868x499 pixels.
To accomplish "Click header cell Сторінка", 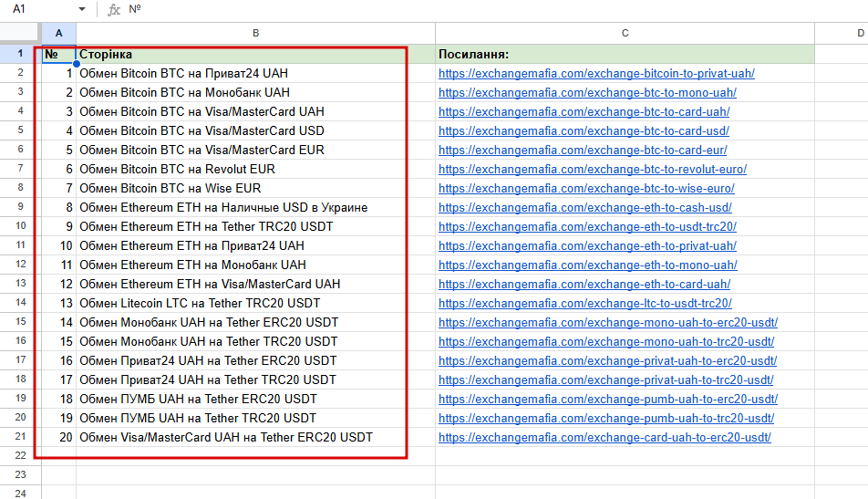I will coord(255,54).
